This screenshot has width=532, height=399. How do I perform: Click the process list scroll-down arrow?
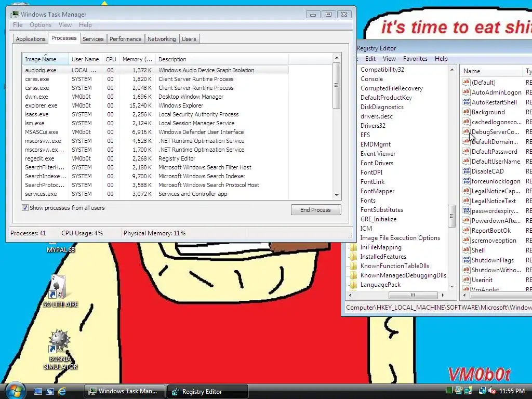pyautogui.click(x=337, y=195)
